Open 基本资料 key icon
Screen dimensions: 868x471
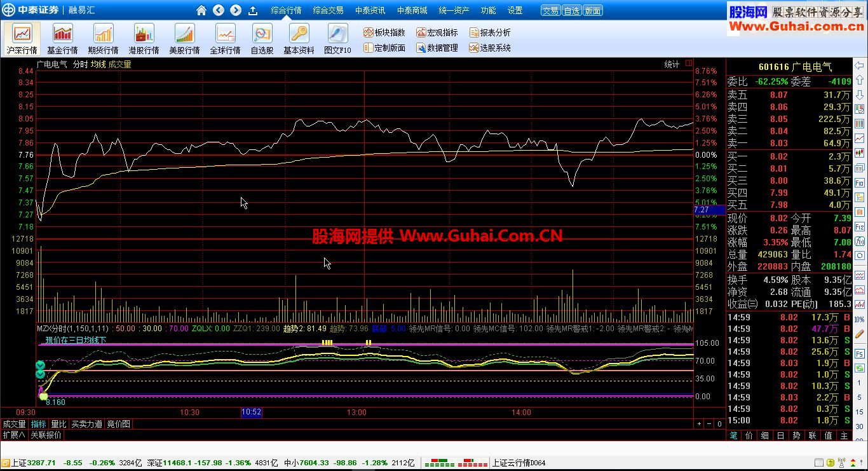[299, 39]
